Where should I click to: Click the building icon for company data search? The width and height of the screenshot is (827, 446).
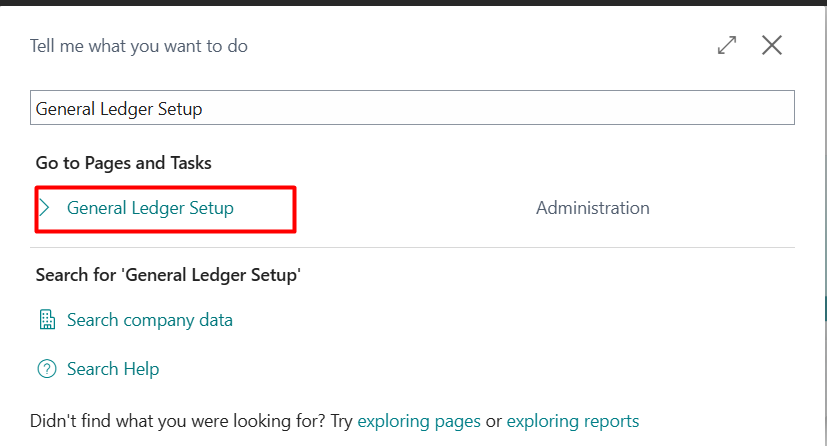(46, 320)
